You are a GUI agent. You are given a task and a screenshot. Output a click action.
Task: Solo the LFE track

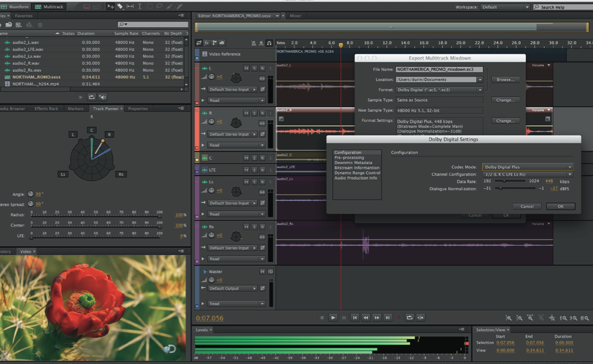[x=254, y=170]
